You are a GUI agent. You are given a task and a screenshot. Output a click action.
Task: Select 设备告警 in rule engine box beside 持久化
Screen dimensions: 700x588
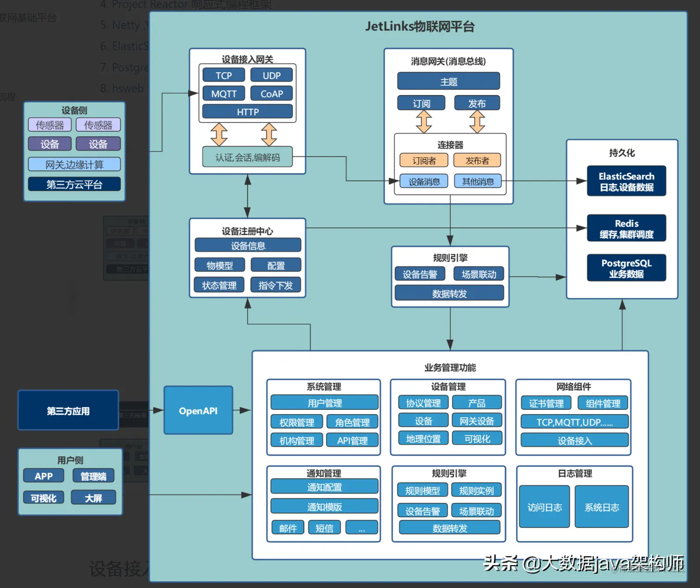(x=420, y=274)
